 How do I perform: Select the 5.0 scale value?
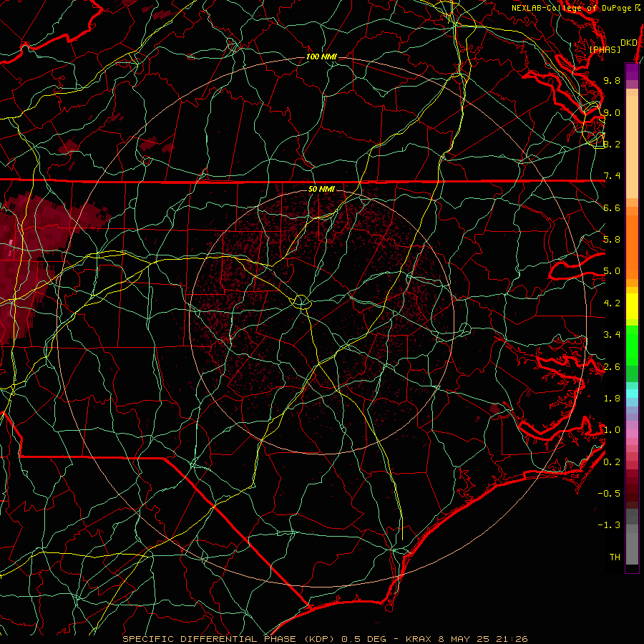point(612,271)
